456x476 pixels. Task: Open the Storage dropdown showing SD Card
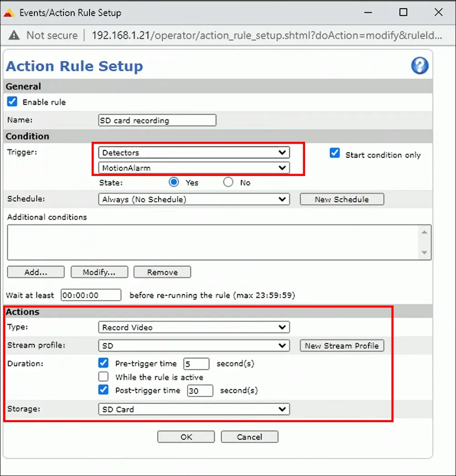click(194, 409)
